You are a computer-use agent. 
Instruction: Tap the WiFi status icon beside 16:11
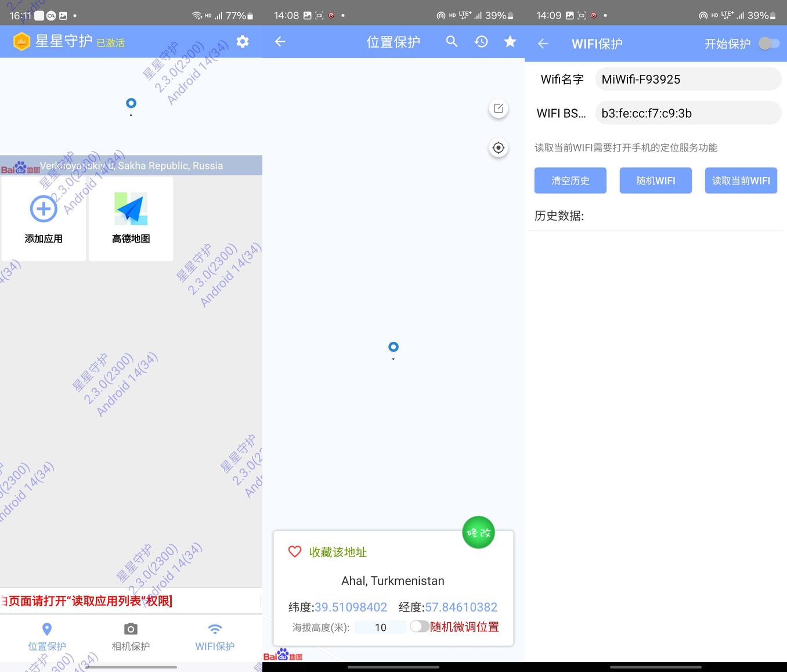197,16
